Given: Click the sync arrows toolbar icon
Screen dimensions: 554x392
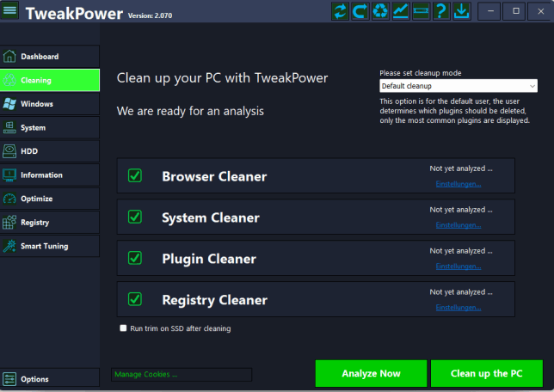Looking at the screenshot, I should click(x=341, y=11).
